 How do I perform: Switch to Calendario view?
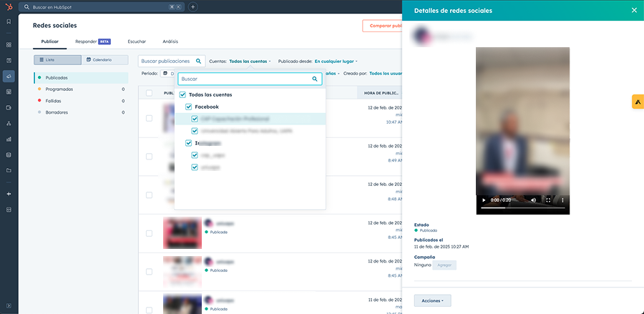point(104,60)
